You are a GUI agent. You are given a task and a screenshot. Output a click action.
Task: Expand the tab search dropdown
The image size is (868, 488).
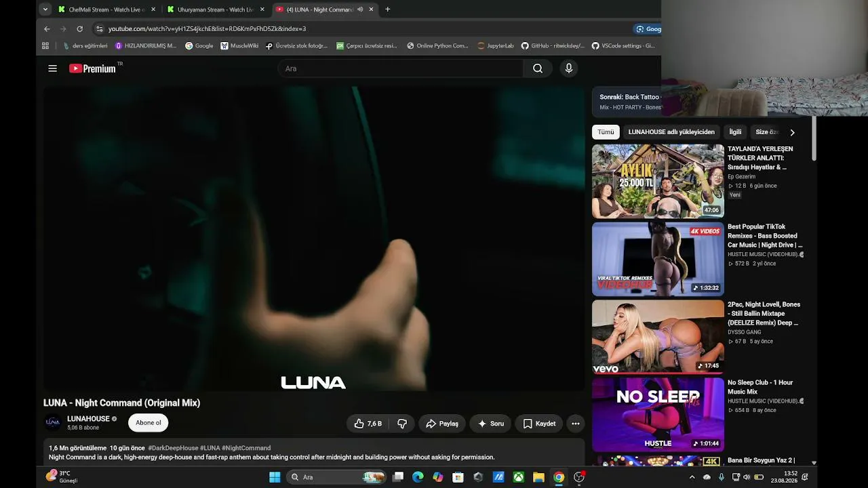(45, 9)
